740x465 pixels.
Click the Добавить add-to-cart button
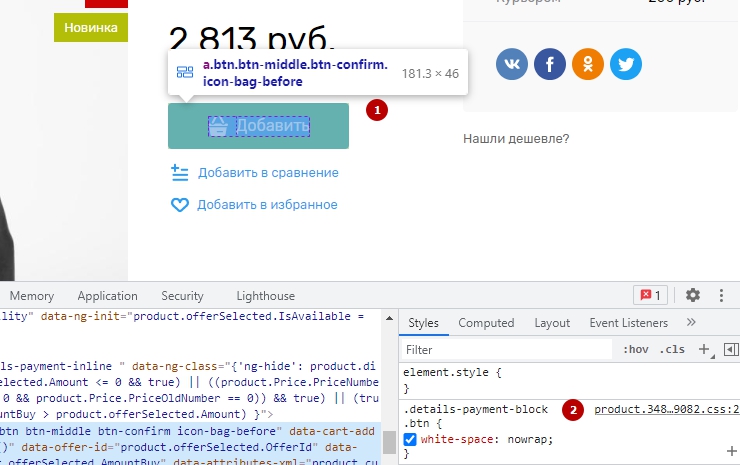coord(259,126)
